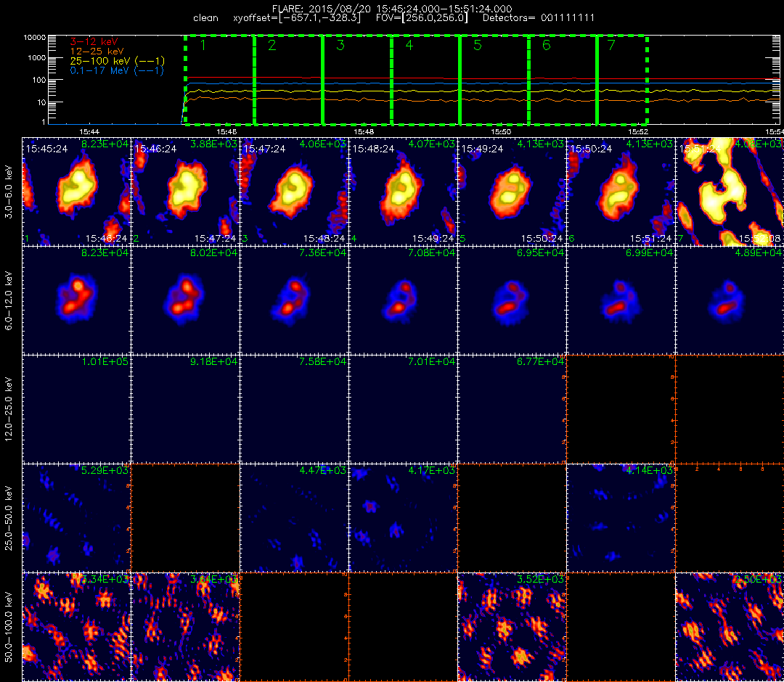The image size is (784, 682).
Task: Click the 15:44 time axis label
Action: (x=89, y=131)
